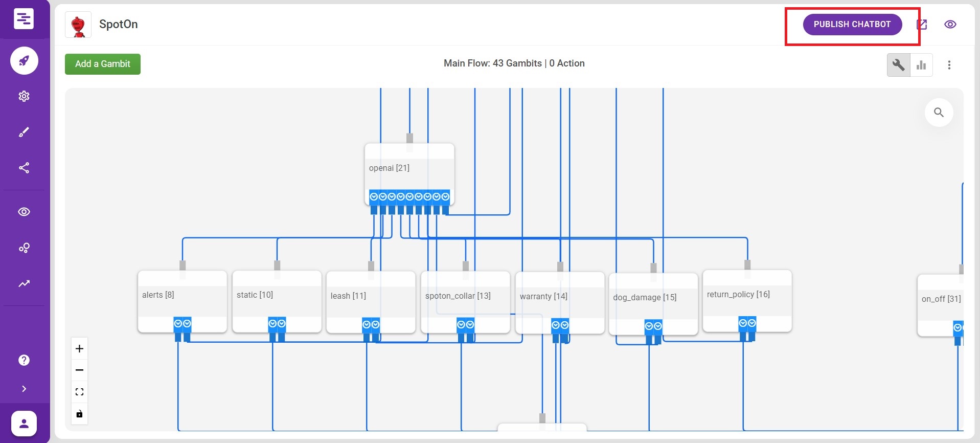
Task: Click the eye preview icon in sidebar
Action: pos(24,212)
